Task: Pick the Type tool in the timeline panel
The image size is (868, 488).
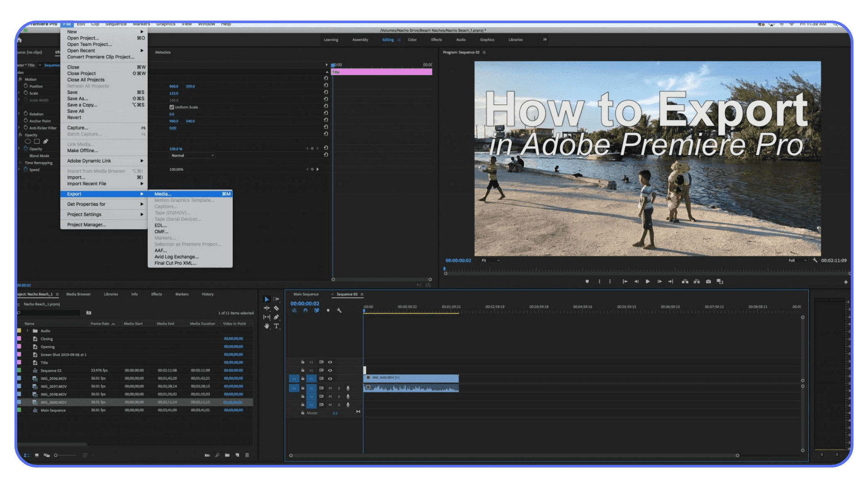Action: pyautogui.click(x=276, y=326)
